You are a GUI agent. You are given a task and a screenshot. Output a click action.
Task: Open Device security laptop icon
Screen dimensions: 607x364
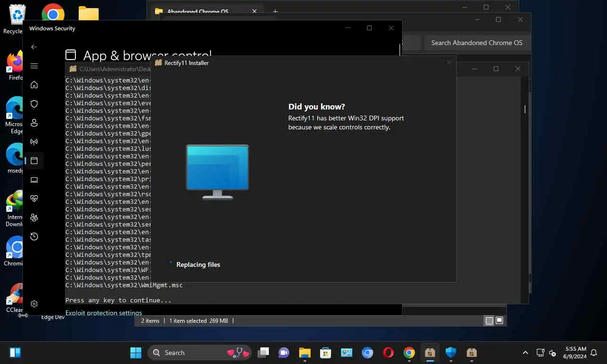[x=34, y=180]
